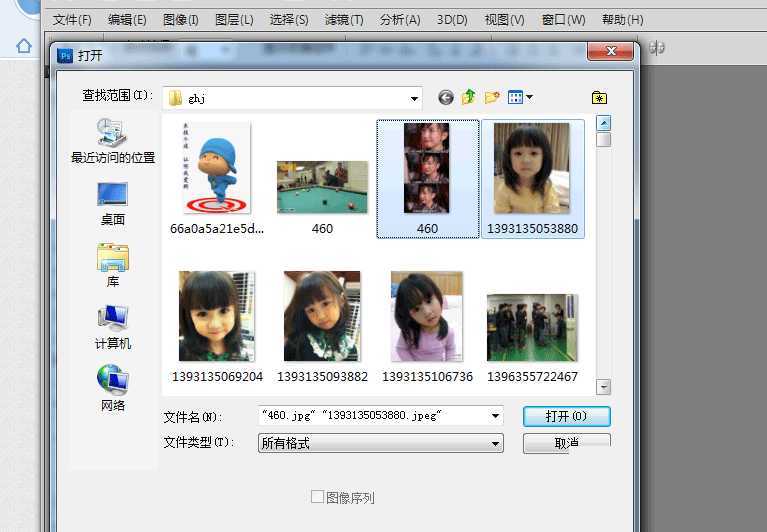Click the Up One Level folder icon
This screenshot has height=532, width=767.
coord(469,97)
